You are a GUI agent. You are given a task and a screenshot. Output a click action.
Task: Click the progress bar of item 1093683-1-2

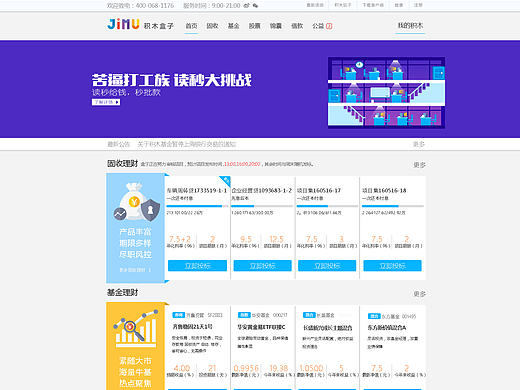point(262,206)
